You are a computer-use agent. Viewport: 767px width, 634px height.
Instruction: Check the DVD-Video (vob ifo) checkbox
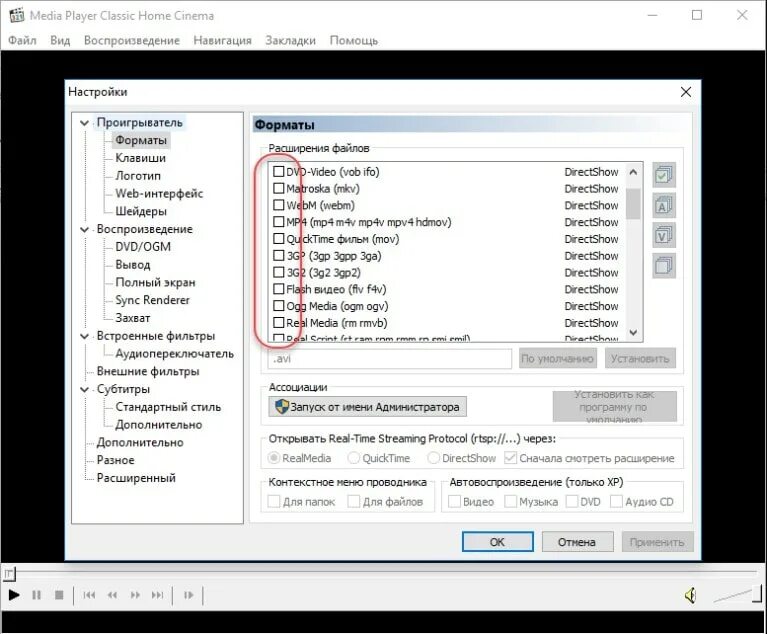point(278,171)
